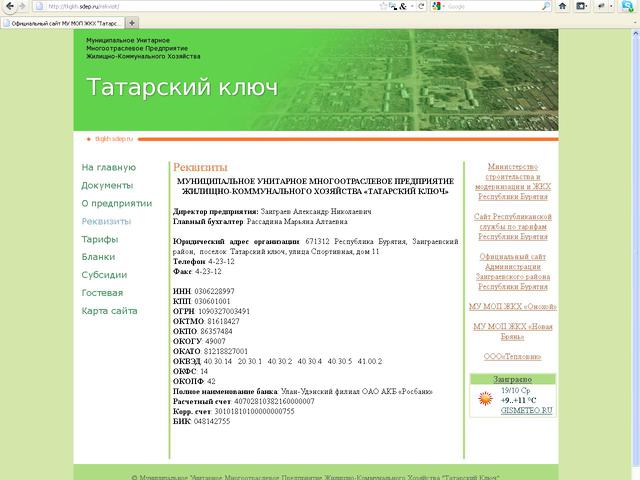Open the address bar history dropdown arrow
640x480 pixels.
point(412,6)
